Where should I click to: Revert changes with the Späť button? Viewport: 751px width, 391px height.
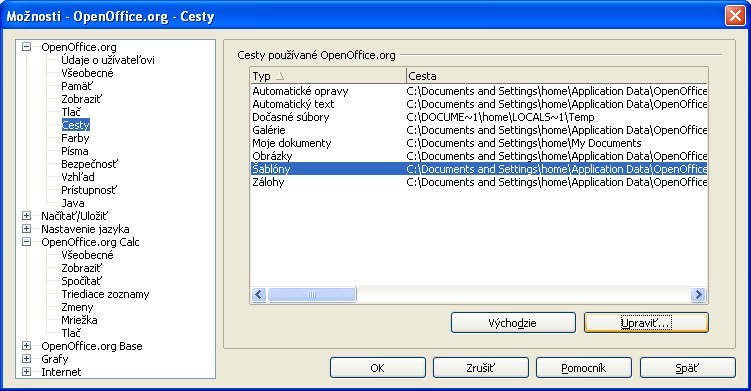pyautogui.click(x=687, y=368)
